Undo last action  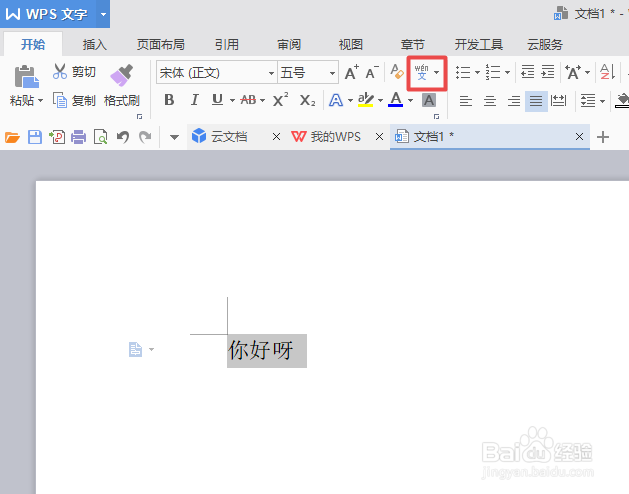123,137
